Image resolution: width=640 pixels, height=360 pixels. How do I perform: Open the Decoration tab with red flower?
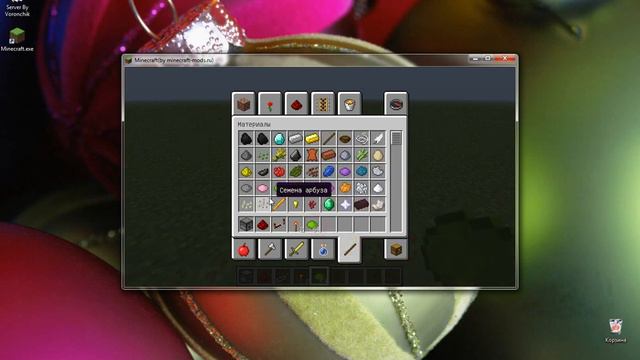(x=270, y=104)
